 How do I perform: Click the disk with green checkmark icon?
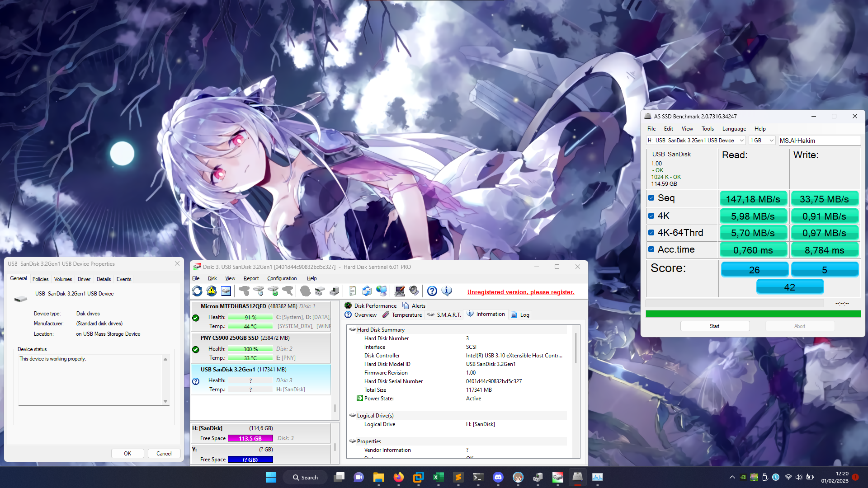273,291
